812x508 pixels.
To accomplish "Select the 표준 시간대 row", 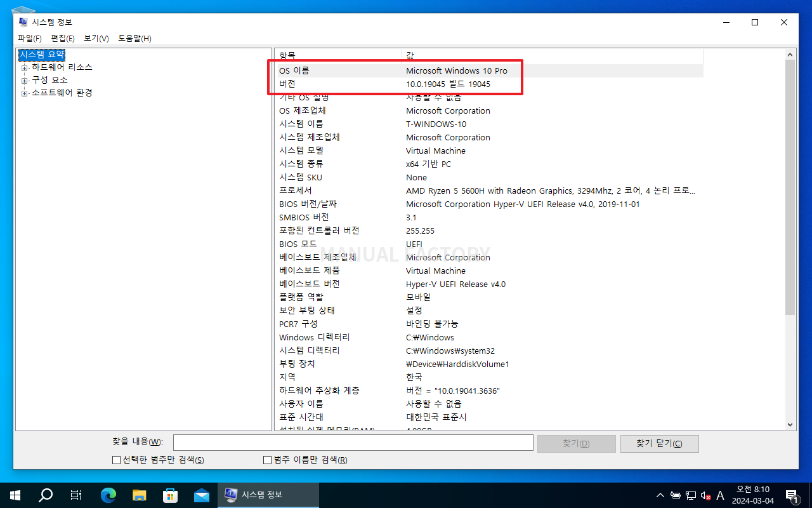I will (489, 417).
